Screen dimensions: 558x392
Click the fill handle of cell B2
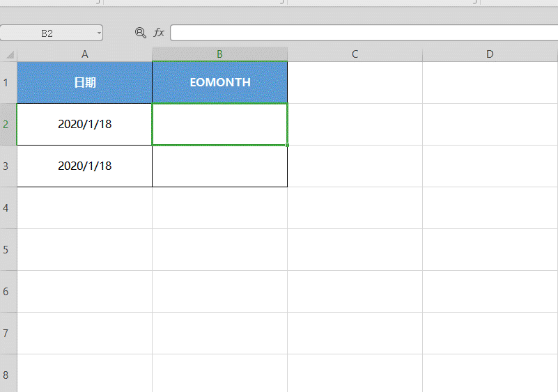(x=287, y=145)
